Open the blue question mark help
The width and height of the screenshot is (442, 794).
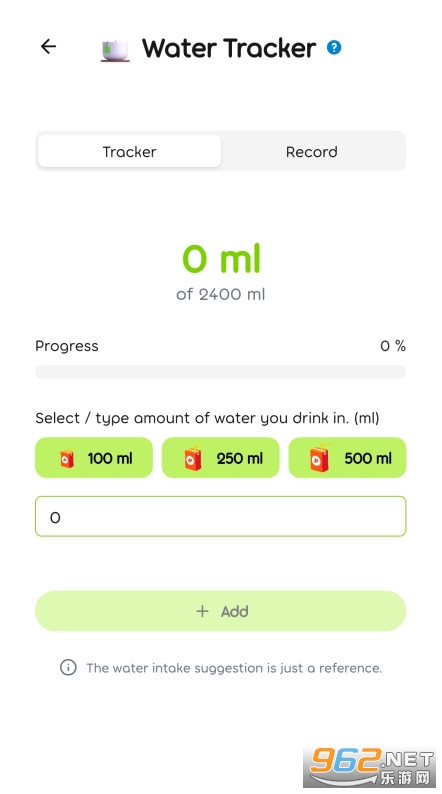click(334, 48)
